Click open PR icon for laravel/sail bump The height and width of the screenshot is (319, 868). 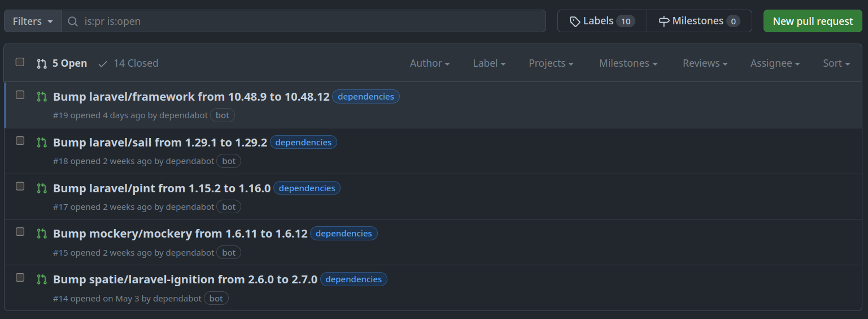click(42, 143)
